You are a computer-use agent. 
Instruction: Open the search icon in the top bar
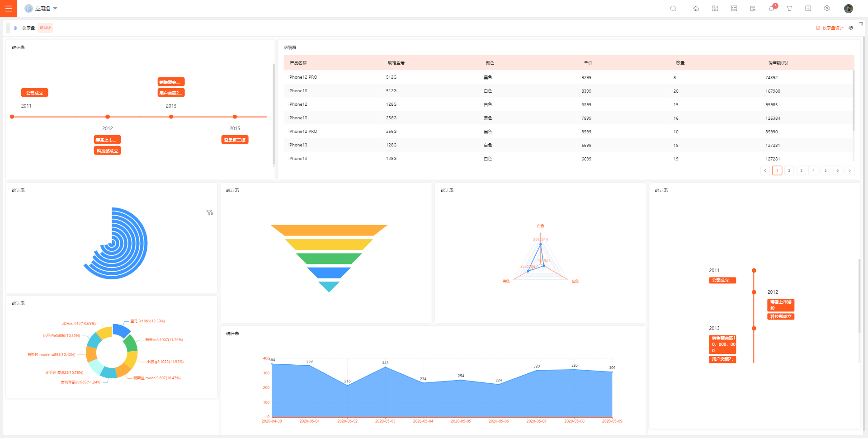pos(673,8)
